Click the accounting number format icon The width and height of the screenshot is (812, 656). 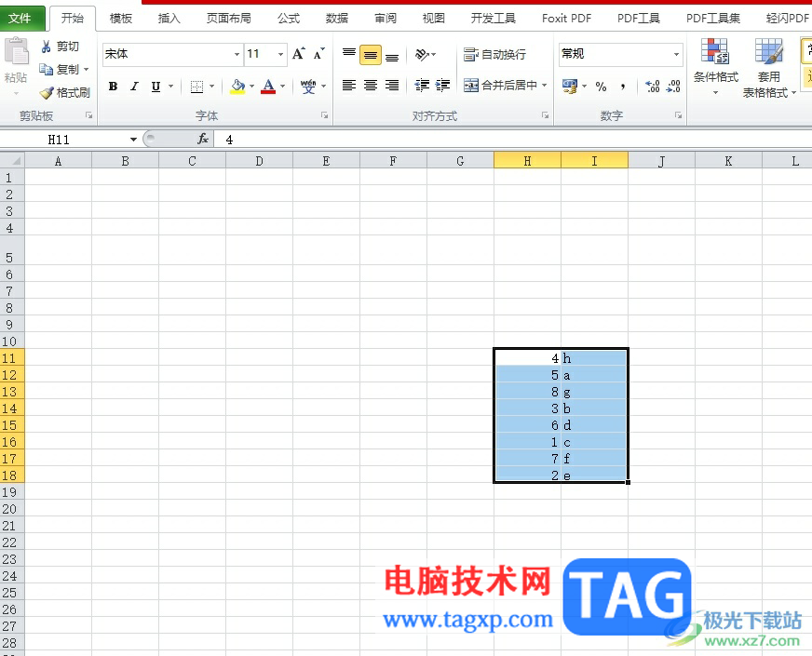(570, 87)
